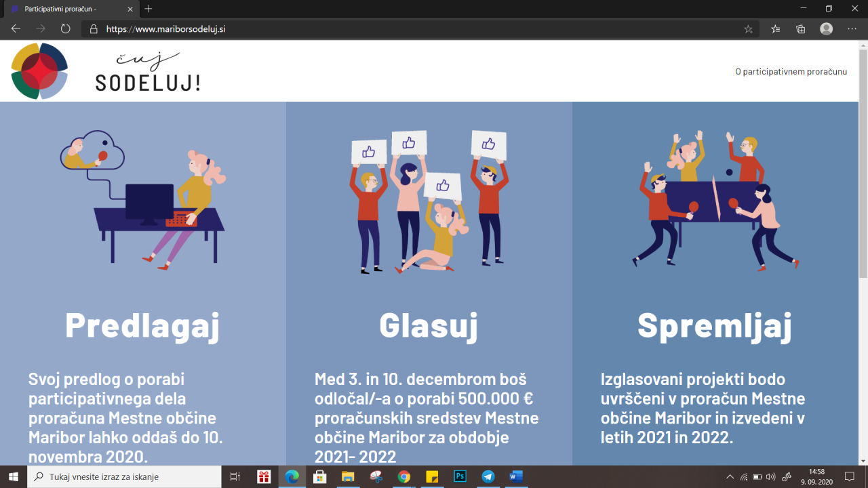
Task: Click the Predlagaj heading
Action: click(x=142, y=325)
